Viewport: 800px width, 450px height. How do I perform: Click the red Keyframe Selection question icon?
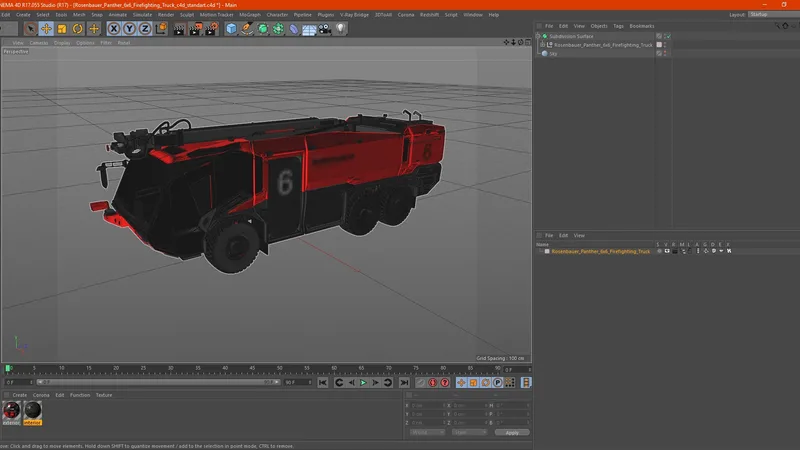coord(445,383)
